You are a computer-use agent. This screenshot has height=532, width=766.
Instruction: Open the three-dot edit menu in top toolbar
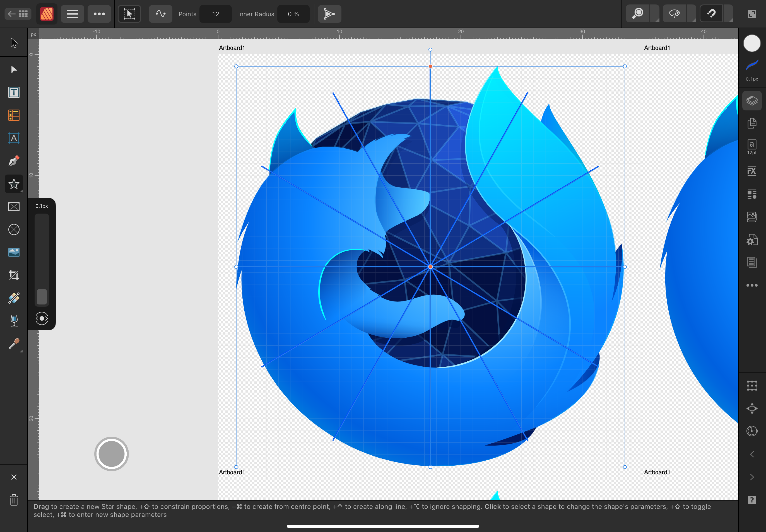99,14
